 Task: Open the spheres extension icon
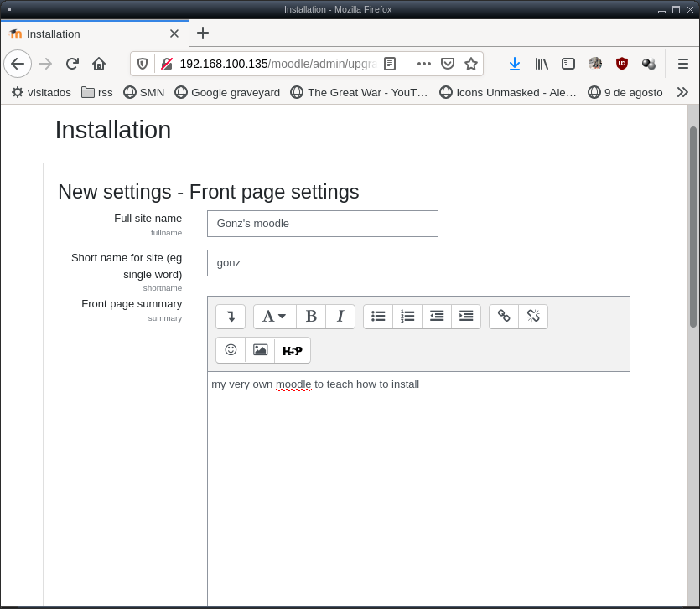click(649, 64)
